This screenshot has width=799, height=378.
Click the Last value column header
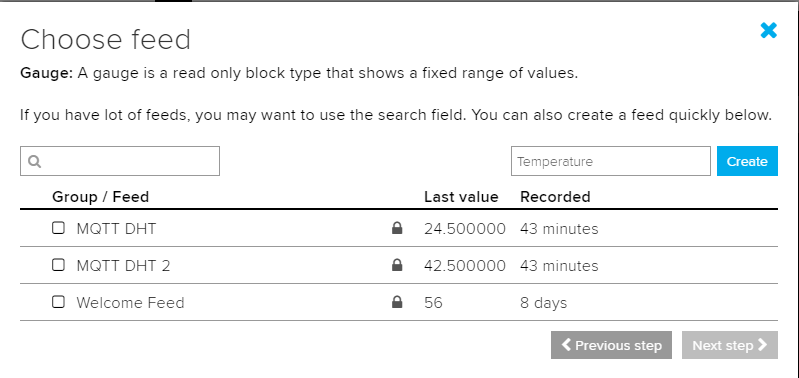point(461,197)
